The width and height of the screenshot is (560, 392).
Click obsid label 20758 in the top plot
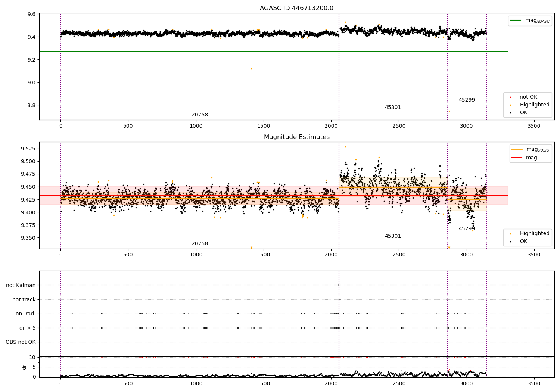click(200, 115)
